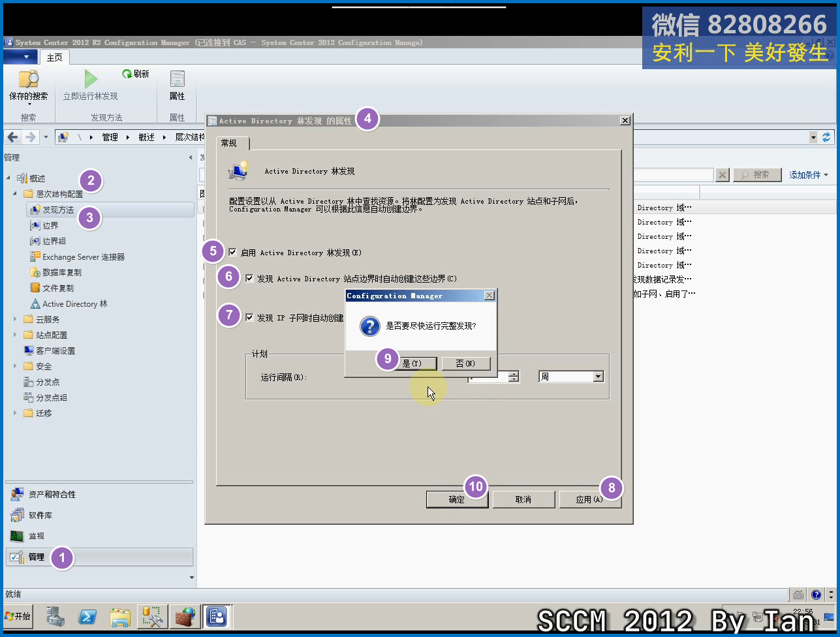Click the green 立即运行林发现 run icon
The image size is (840, 637).
(91, 80)
